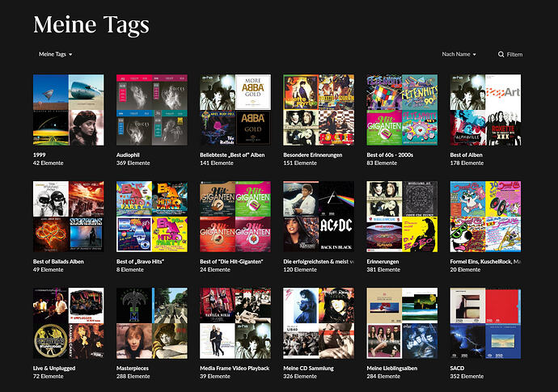Click the 'Besondere Erinnerungen' title
Image resolution: width=558 pixels, height=392 pixels.
312,154
